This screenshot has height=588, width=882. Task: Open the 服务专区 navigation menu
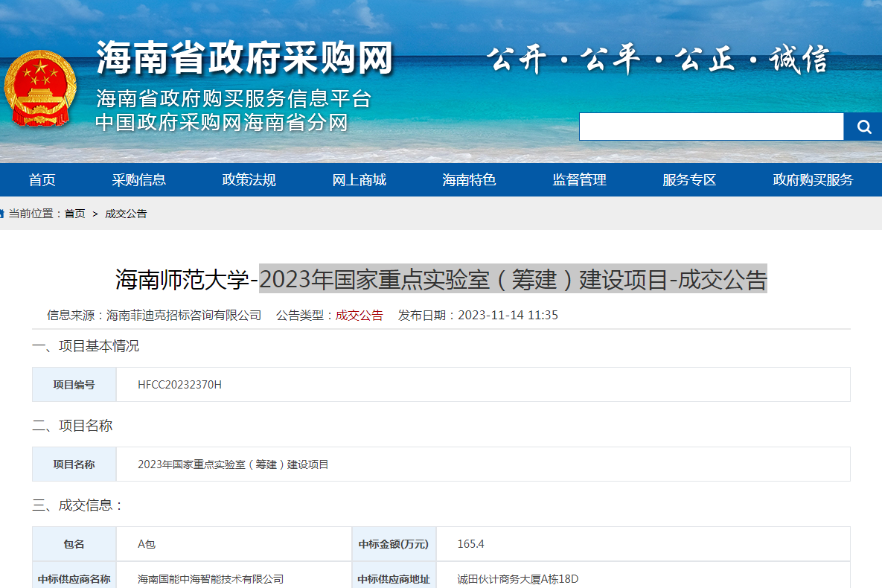coord(689,180)
